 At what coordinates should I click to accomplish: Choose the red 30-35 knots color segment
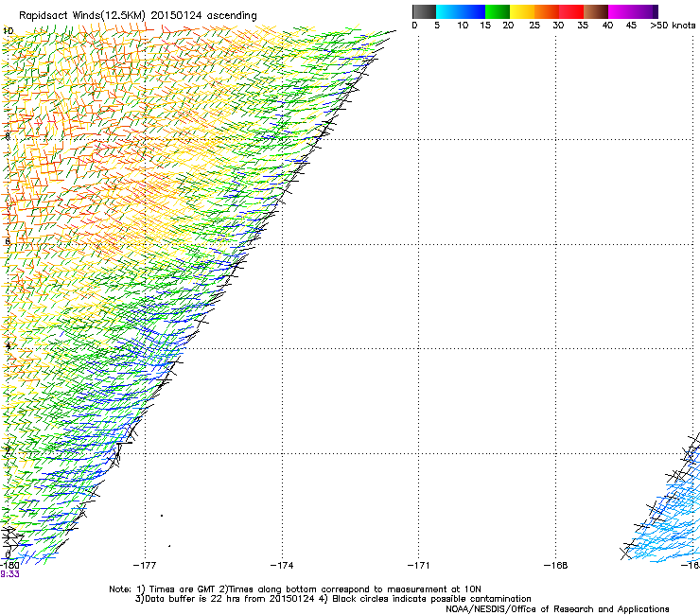571,11
